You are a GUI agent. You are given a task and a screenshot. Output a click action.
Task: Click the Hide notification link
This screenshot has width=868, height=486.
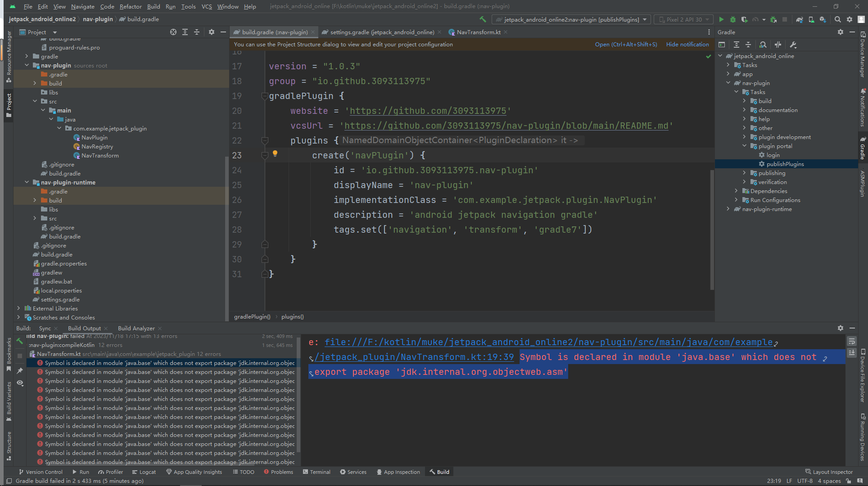coord(687,44)
